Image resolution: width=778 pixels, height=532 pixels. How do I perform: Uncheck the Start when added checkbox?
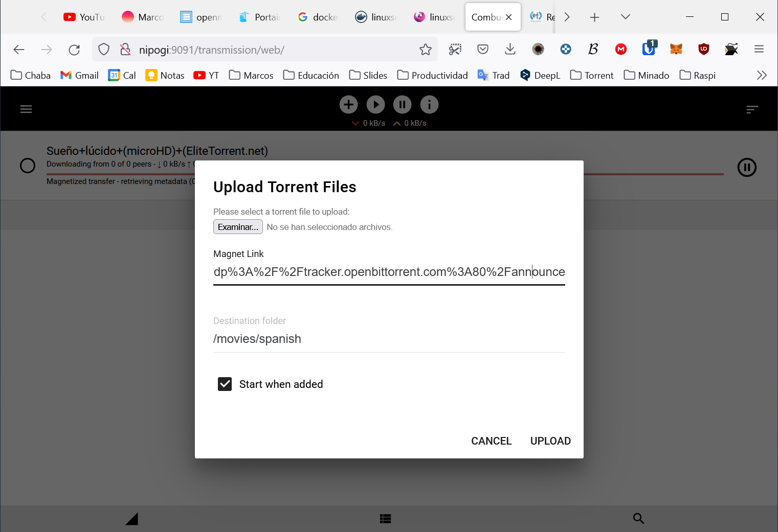[225, 384]
